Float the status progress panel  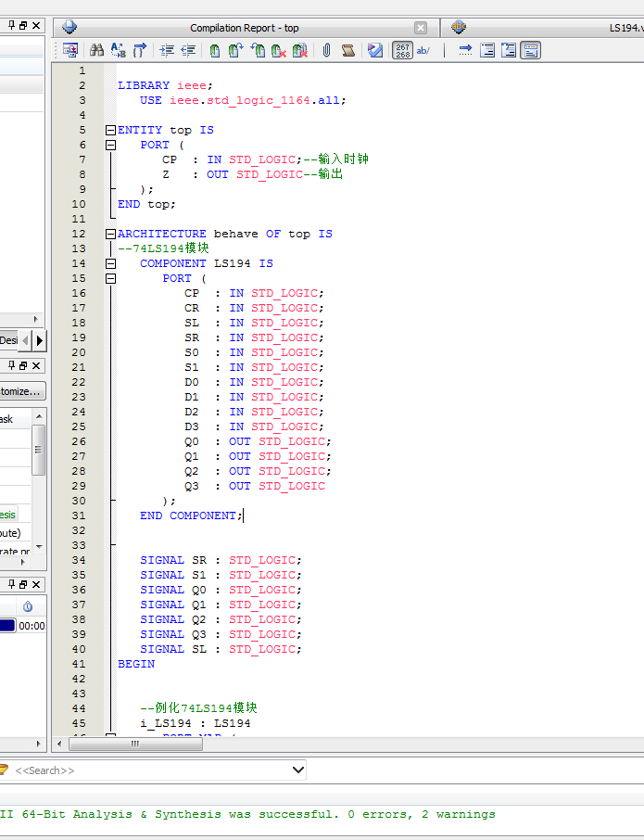point(23,584)
